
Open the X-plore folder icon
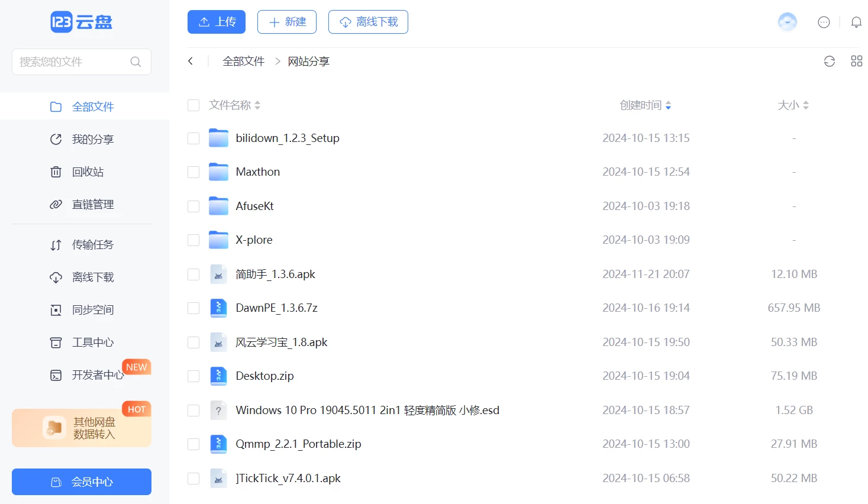coord(219,240)
